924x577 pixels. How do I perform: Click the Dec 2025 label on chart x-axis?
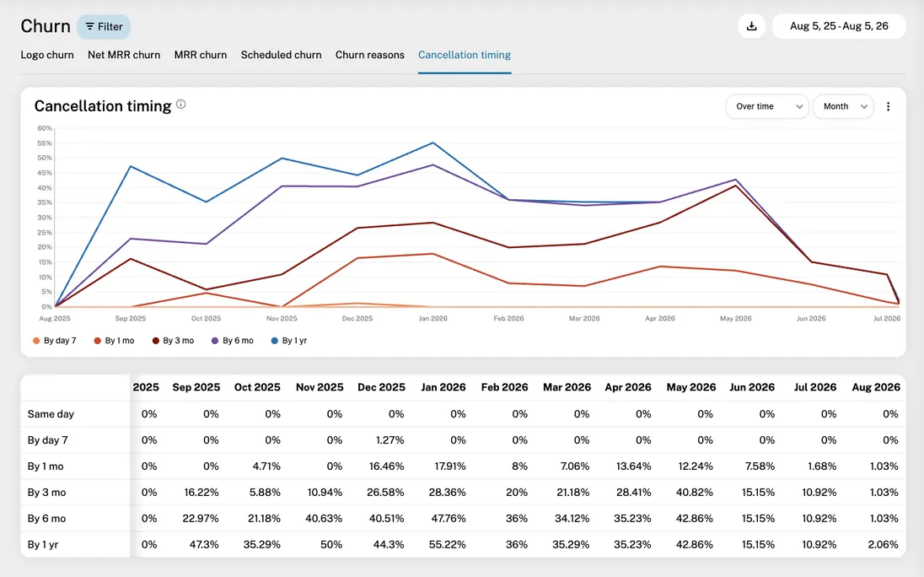tap(357, 318)
